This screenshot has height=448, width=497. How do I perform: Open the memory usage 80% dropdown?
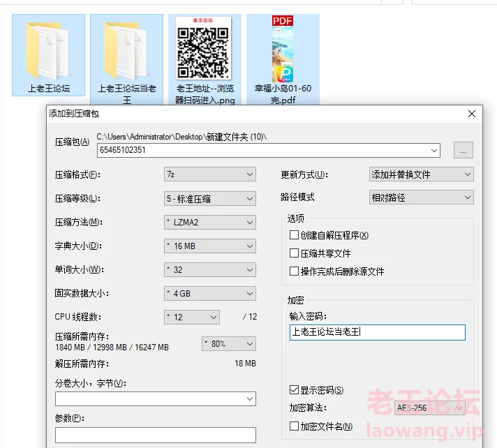click(x=229, y=344)
